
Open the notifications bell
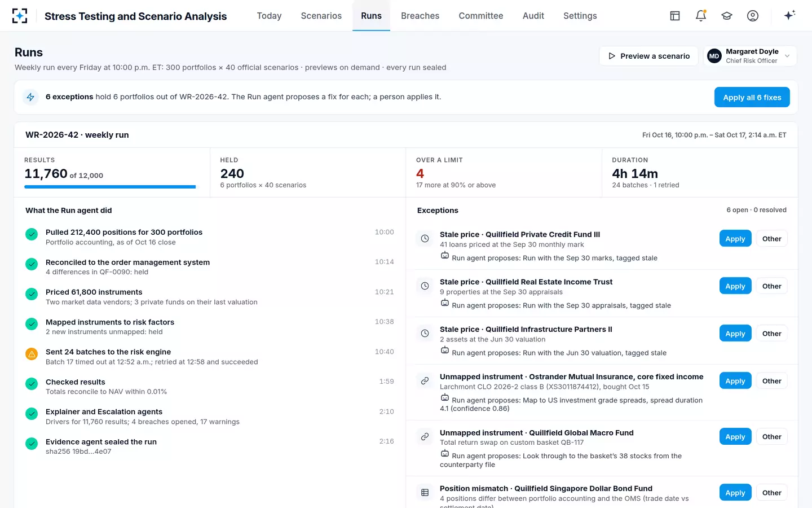tap(701, 16)
